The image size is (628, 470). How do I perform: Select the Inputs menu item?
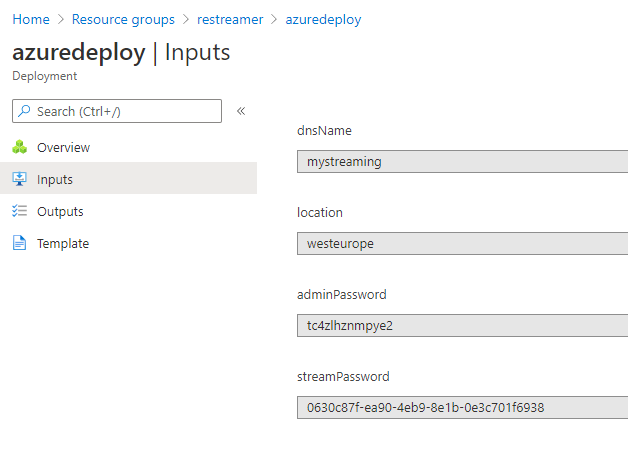click(x=55, y=180)
